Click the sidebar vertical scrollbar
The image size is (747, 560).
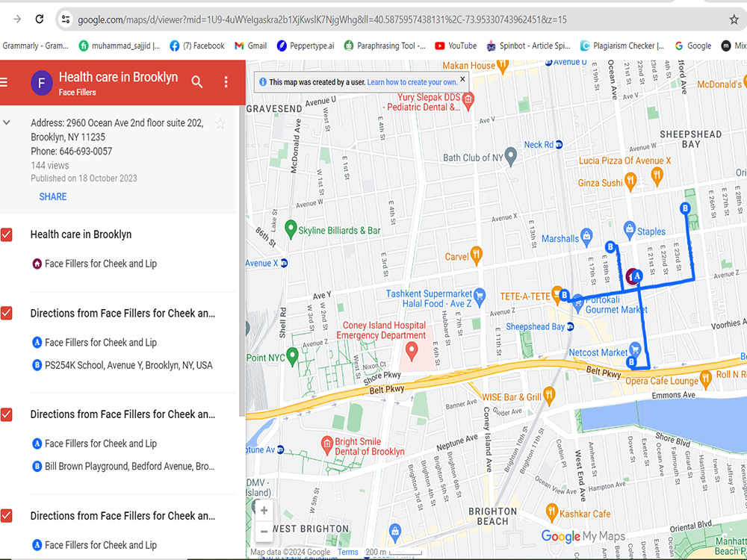click(x=241, y=261)
